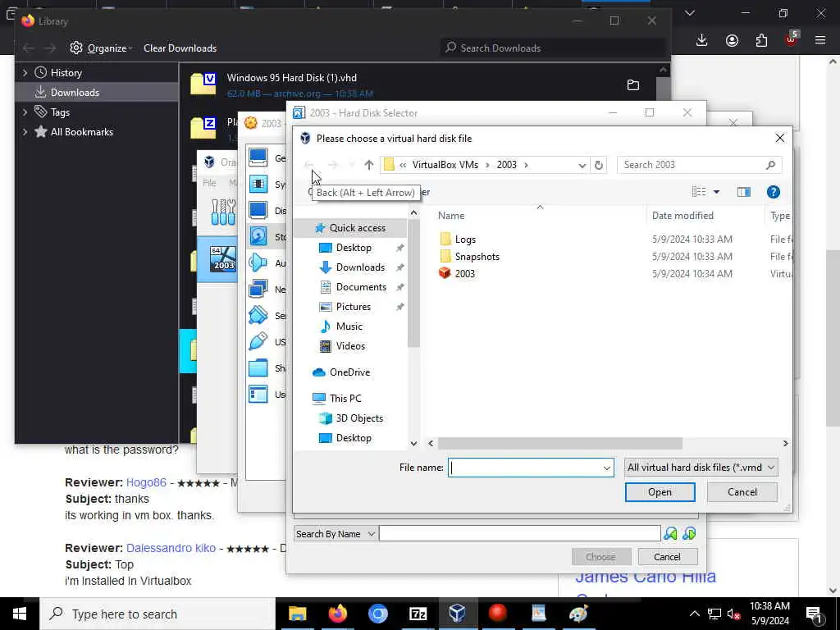The width and height of the screenshot is (840, 630).
Task: Click Clear Downloads in Library
Action: click(x=180, y=48)
